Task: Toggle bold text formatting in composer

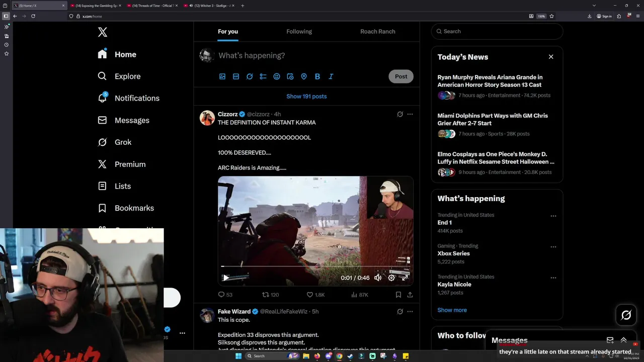Action: 317,76
